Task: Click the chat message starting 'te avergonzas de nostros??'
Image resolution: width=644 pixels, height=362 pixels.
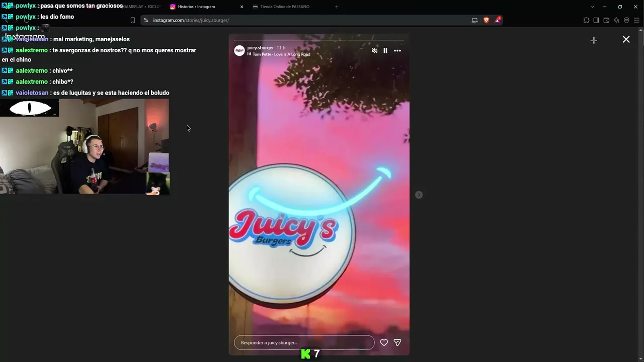Action: (99, 55)
